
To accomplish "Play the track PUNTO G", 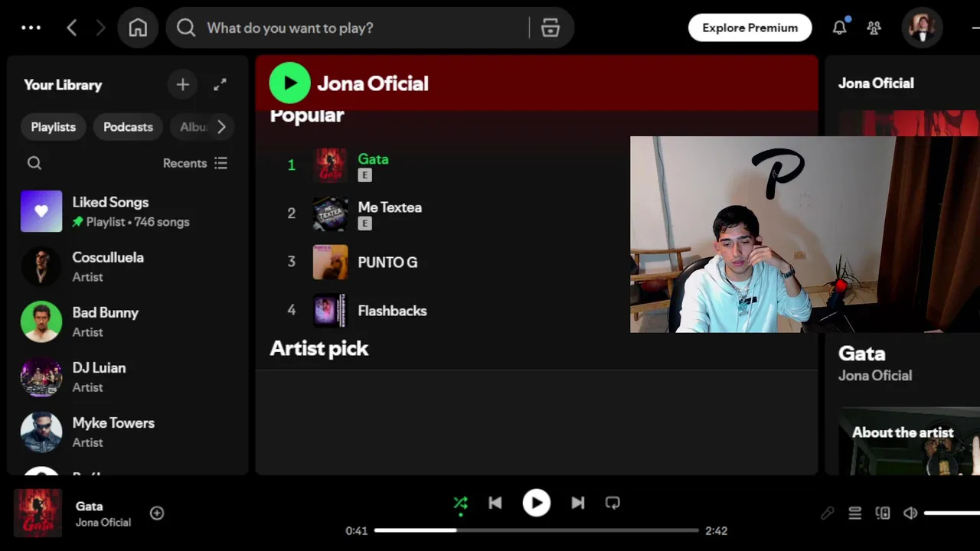I will 291,262.
